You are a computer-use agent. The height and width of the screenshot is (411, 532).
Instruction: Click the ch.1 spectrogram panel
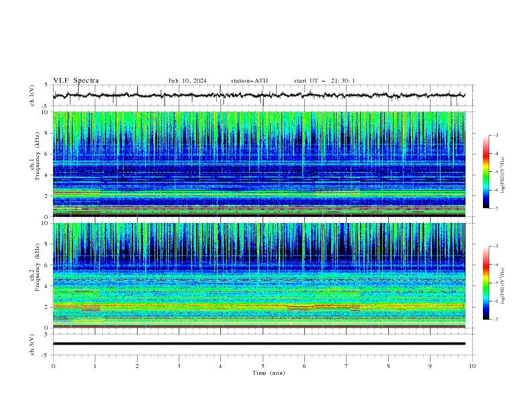coord(259,164)
